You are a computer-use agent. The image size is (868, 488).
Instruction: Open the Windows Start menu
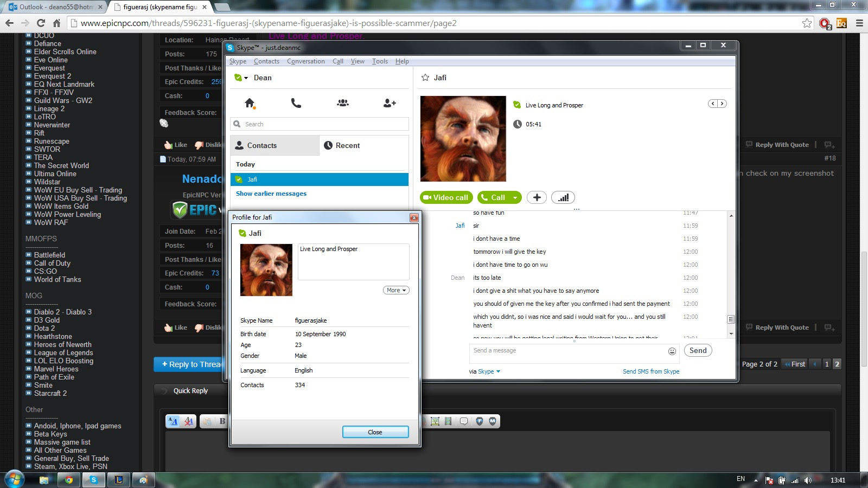pyautogui.click(x=14, y=479)
